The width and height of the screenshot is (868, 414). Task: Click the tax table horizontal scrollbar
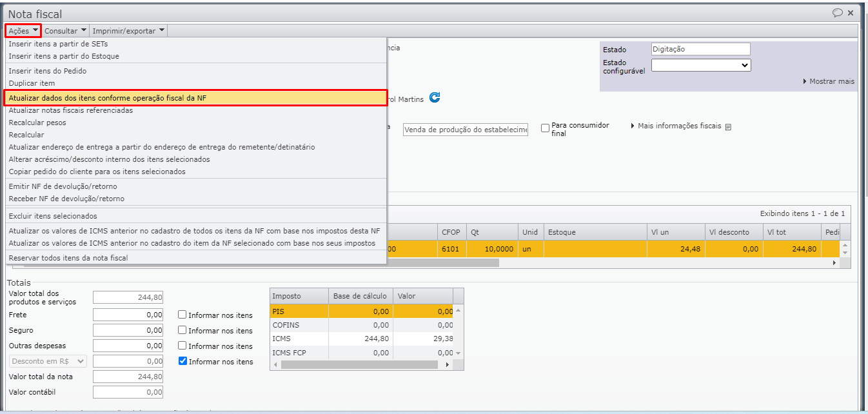click(x=359, y=364)
